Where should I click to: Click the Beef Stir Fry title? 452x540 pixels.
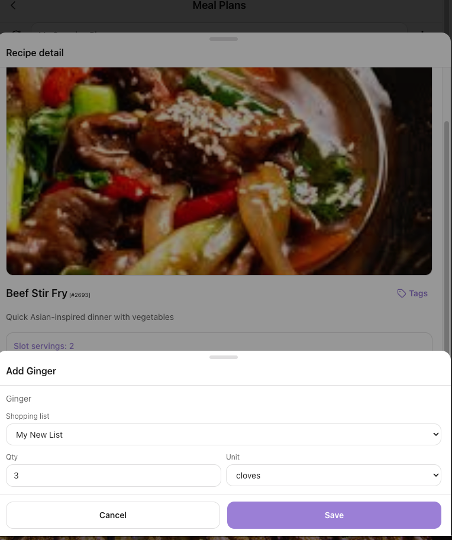coord(37,293)
